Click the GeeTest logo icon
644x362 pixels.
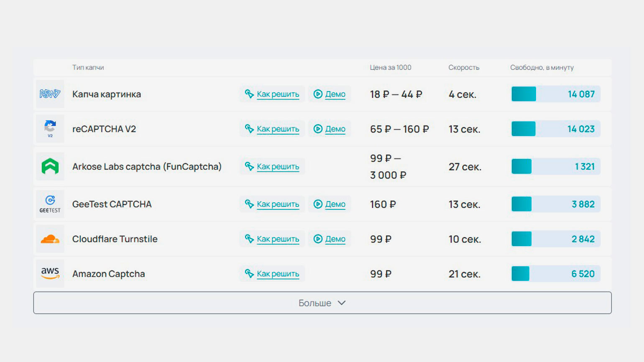50,204
